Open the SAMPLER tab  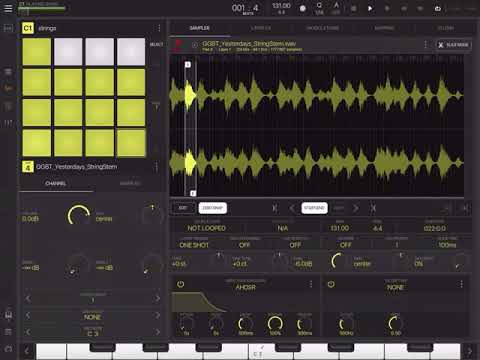click(x=199, y=28)
